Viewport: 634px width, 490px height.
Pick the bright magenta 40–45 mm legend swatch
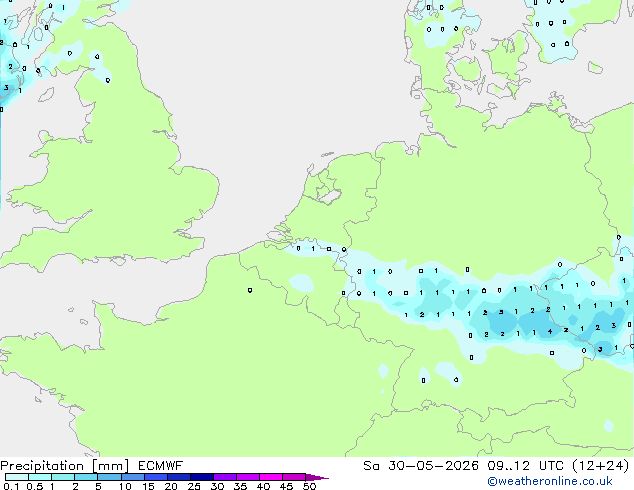(x=271, y=477)
